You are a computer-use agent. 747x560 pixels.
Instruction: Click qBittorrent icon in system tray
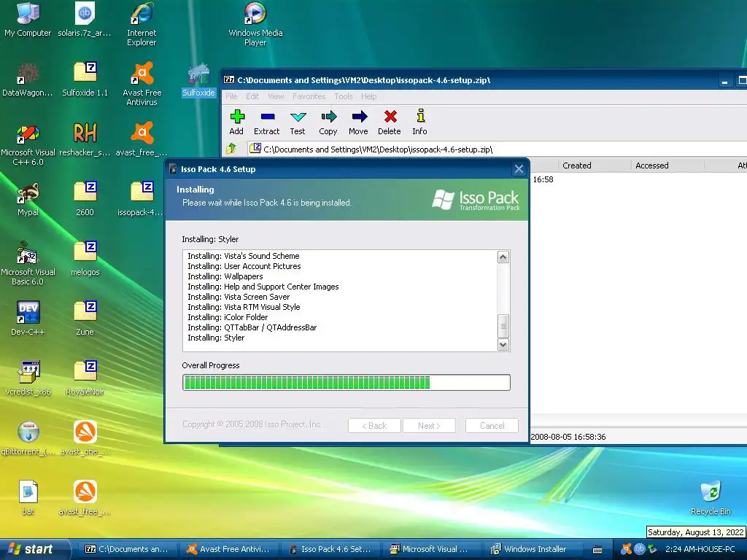[x=639, y=549]
